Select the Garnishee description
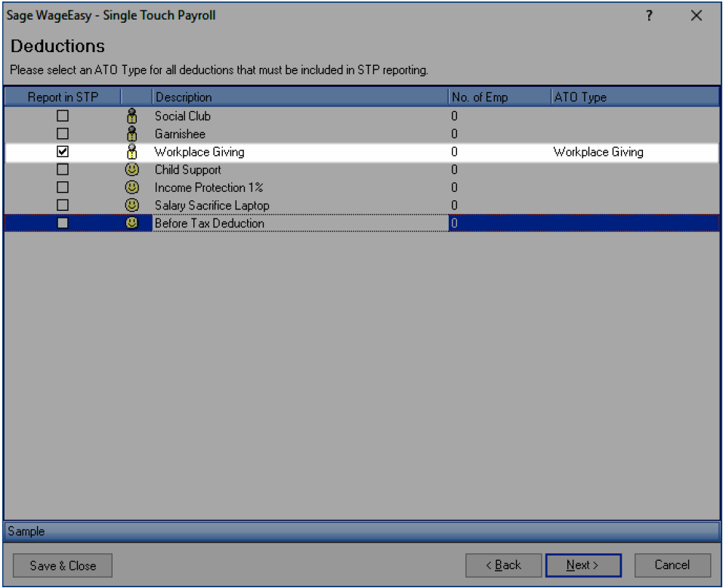The image size is (723, 588). pos(180,135)
